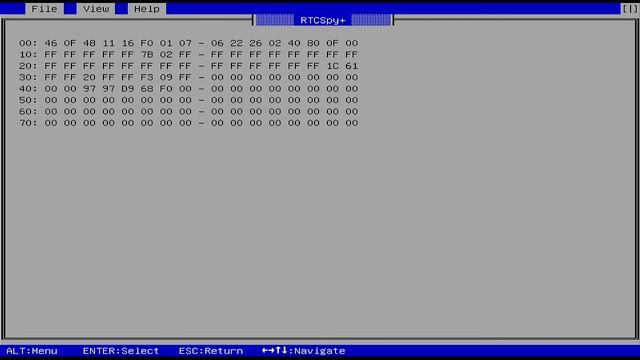Click the bracket window control at top right

click(x=630, y=9)
